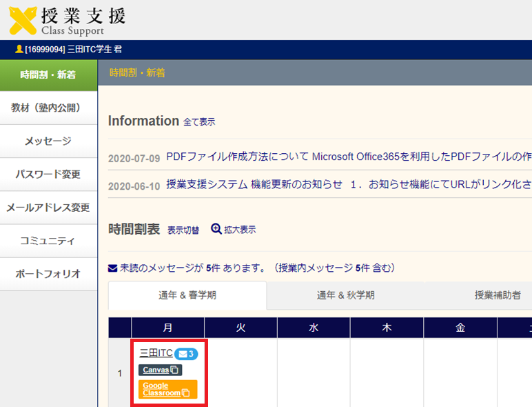The image size is (532, 407).
Task: Switch to the 通年 & 秋学期 tab
Action: pyautogui.click(x=345, y=295)
